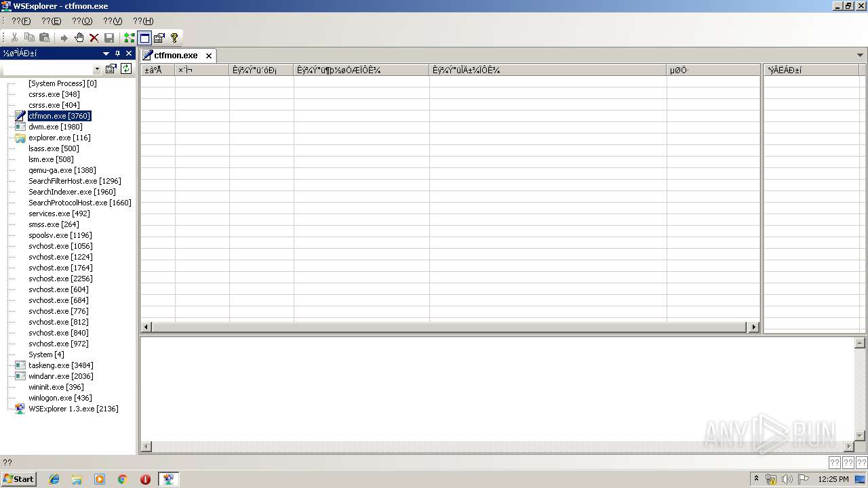Click the Cut scissors toolbar icon
The height and width of the screenshot is (488, 868).
(14, 38)
